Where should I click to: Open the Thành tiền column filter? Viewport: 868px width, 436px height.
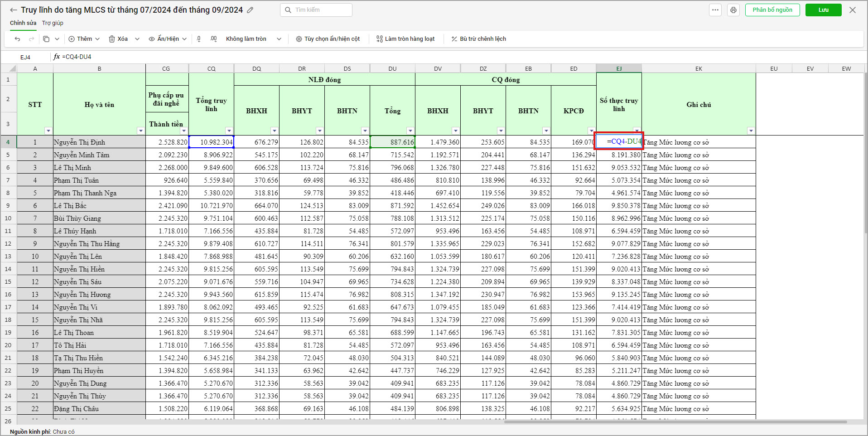tap(184, 131)
